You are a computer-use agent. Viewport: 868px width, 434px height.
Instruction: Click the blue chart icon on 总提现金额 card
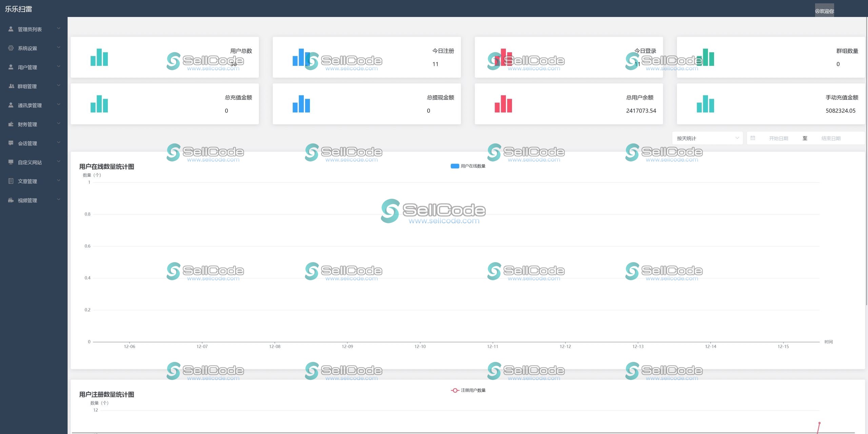301,104
